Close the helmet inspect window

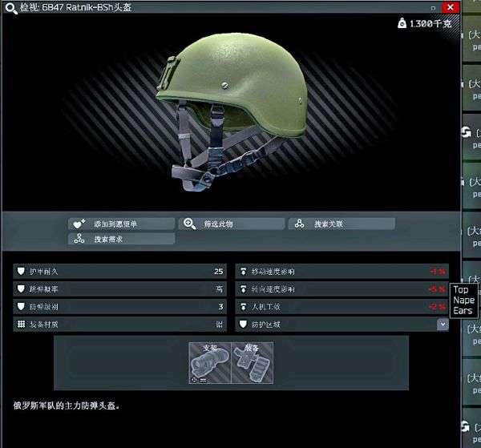click(x=450, y=7)
